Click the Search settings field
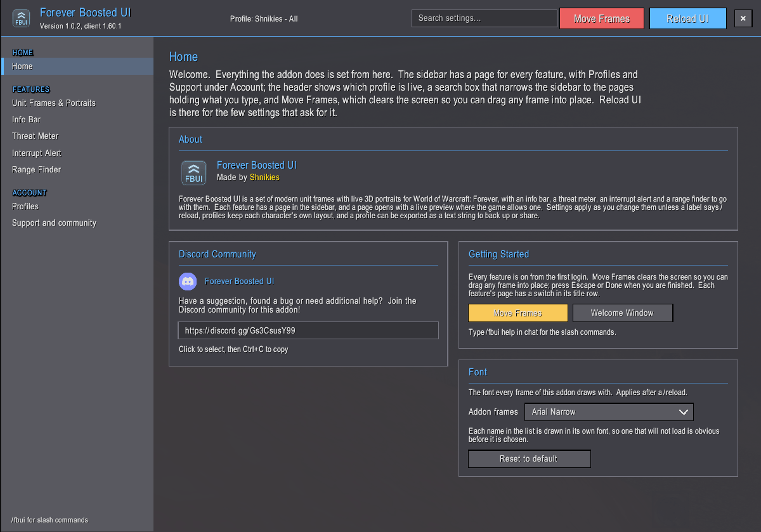The width and height of the screenshot is (761, 532). coord(485,18)
